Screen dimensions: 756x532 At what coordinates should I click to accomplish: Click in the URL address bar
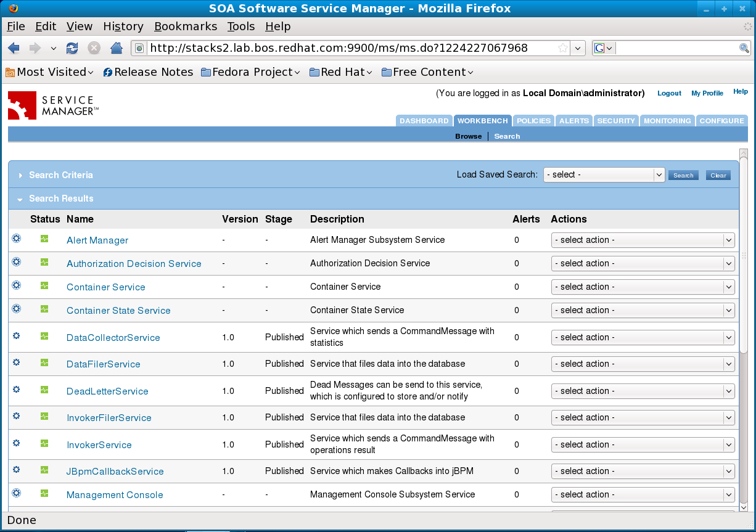[x=351, y=48]
